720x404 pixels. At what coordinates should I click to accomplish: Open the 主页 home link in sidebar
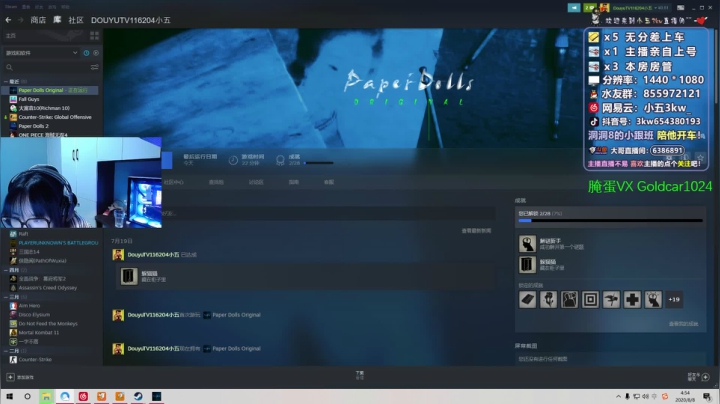point(11,35)
